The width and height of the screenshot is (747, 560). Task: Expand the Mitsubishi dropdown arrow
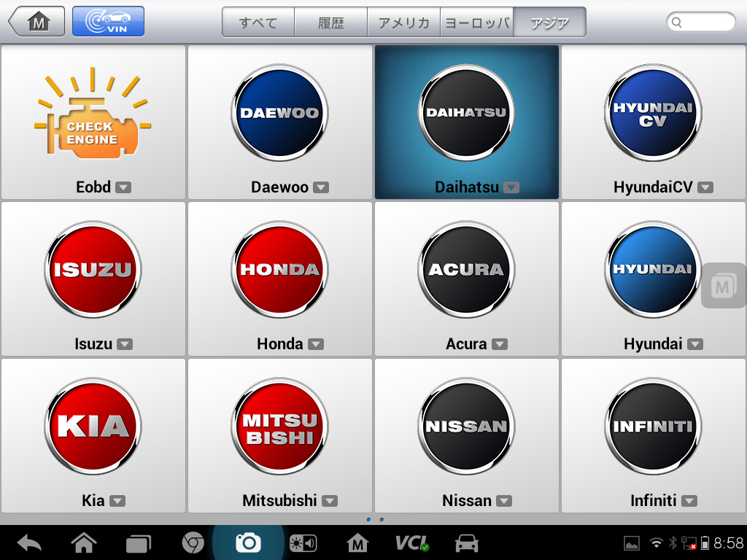point(329,501)
